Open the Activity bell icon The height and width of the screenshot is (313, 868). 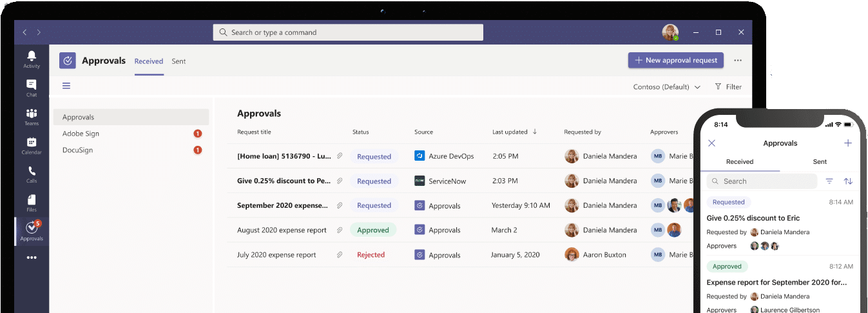32,58
